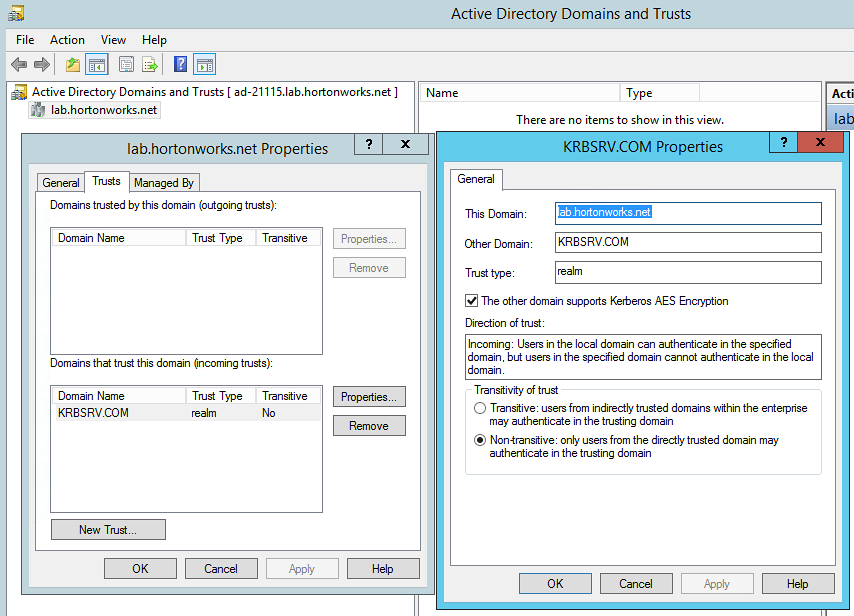
Task: Toggle the Show/Hide Console Tree icon
Action: 97,65
